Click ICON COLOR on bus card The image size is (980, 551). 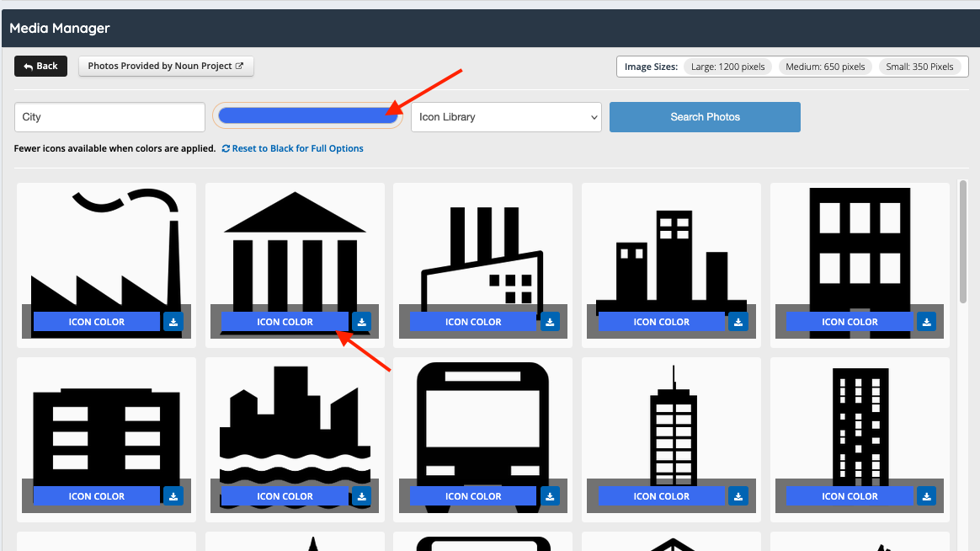473,496
